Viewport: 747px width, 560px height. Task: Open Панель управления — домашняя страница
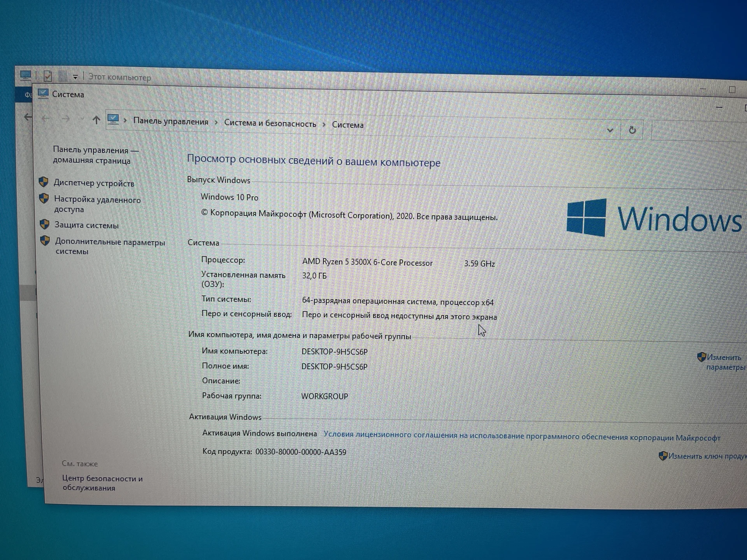tap(96, 155)
